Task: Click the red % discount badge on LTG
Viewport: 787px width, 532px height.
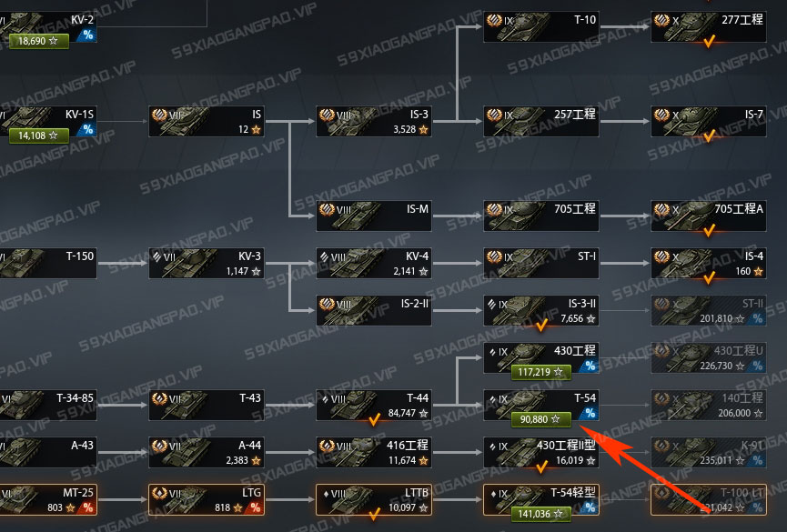Action: coord(256,507)
